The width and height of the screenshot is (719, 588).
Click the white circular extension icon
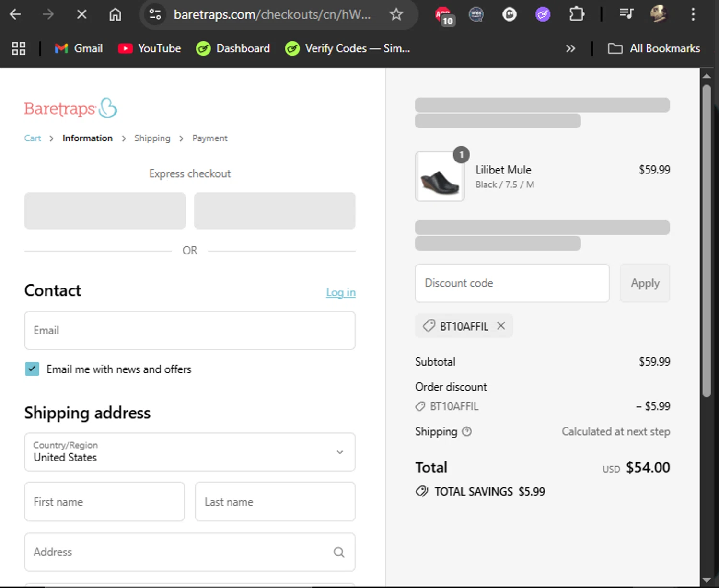click(509, 14)
